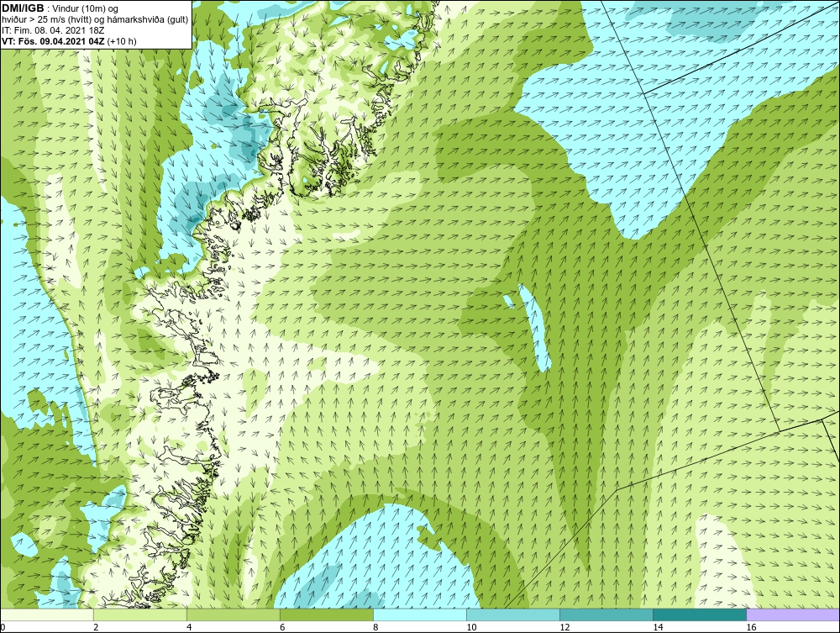This screenshot has width=840, height=633.
Task: Click the 8-10 m/s pale cyan legend swatch
Action: pos(420,615)
